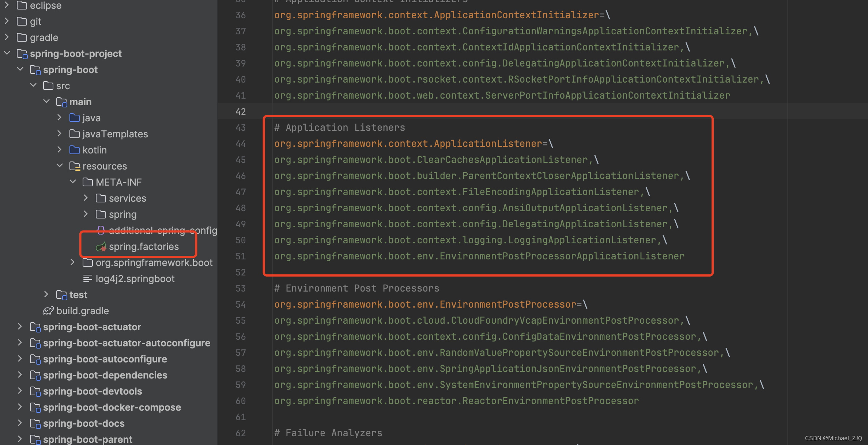The image size is (868, 445).
Task: Click the spring-boot module folder icon
Action: (35, 70)
